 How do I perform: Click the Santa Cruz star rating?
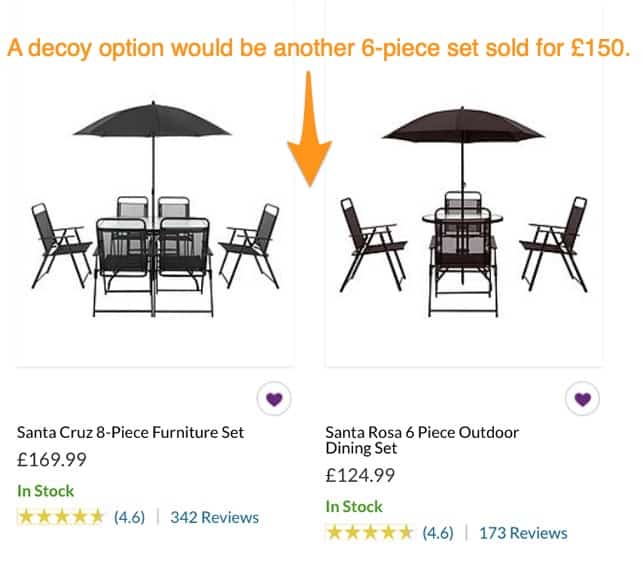pos(60,517)
